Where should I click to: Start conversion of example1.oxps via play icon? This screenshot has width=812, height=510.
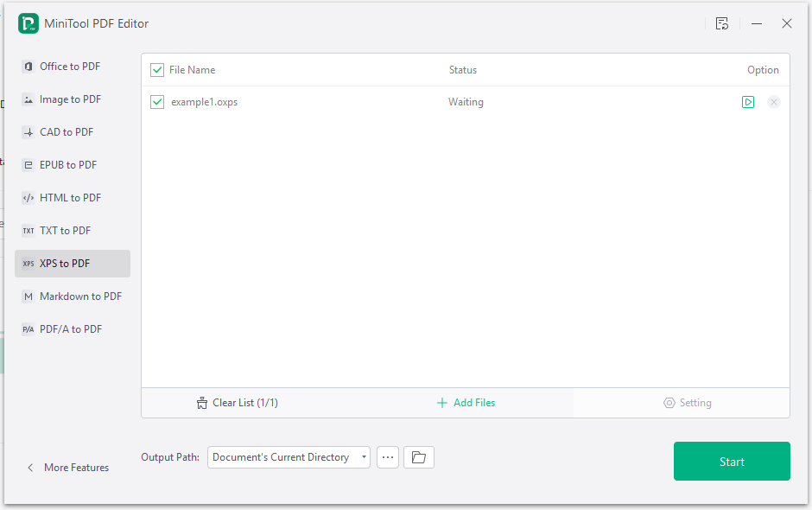tap(748, 102)
